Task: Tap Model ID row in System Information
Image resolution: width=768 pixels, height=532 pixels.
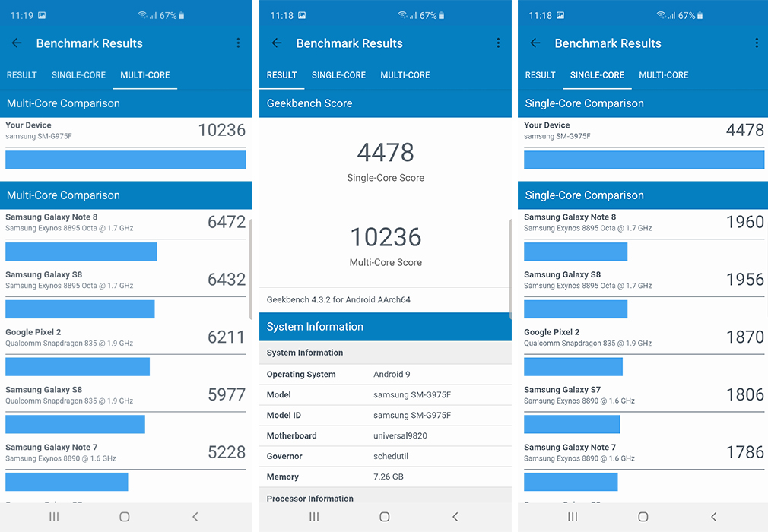Action: [x=386, y=416]
